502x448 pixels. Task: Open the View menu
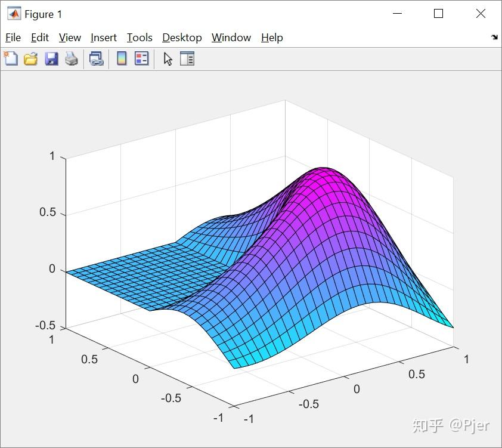(70, 38)
